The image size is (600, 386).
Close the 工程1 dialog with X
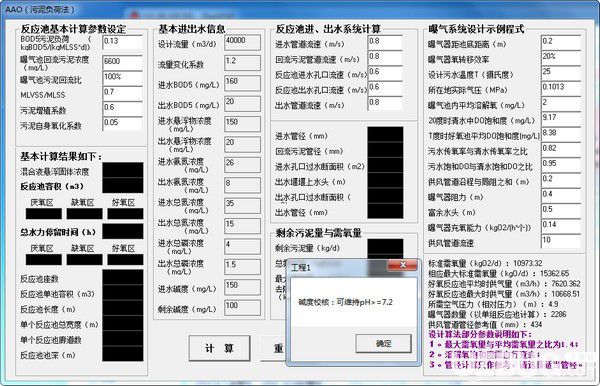(403, 265)
